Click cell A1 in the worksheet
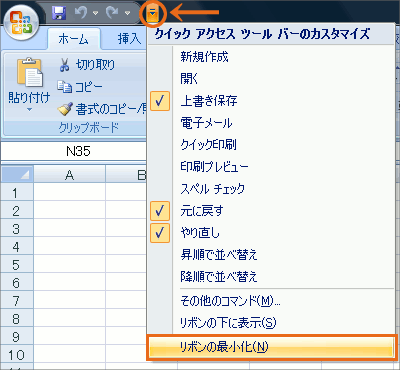 [x=70, y=193]
